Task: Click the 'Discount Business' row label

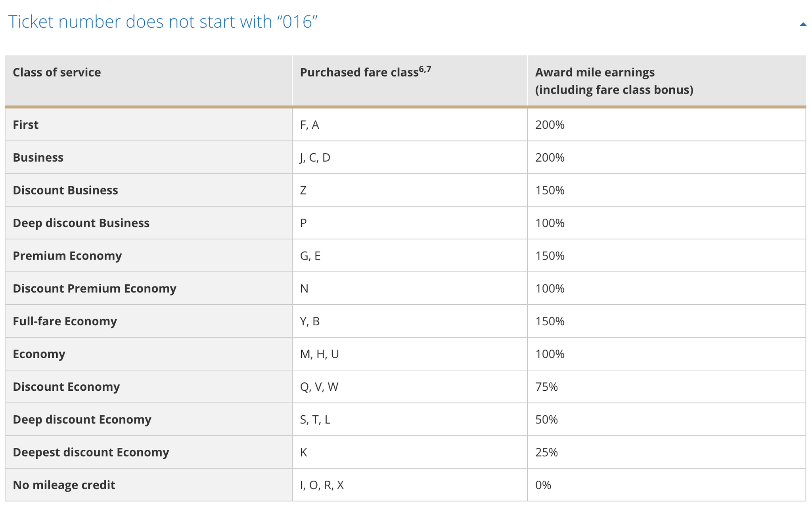Action: pyautogui.click(x=65, y=190)
